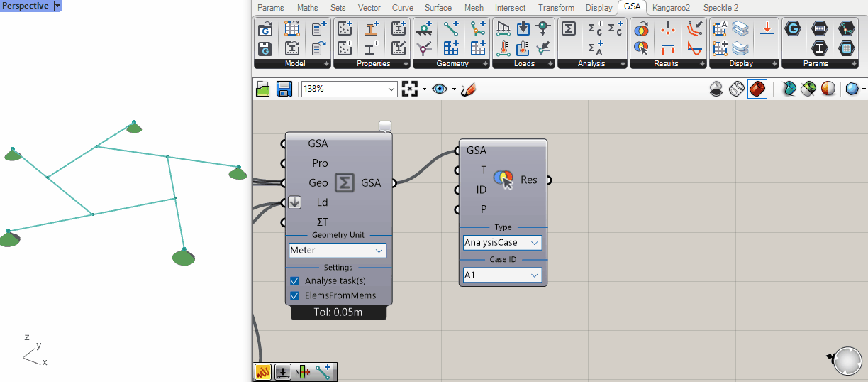Click the preview mesh quality half-sphere icon
Image resolution: width=868 pixels, height=382 pixels.
(828, 89)
